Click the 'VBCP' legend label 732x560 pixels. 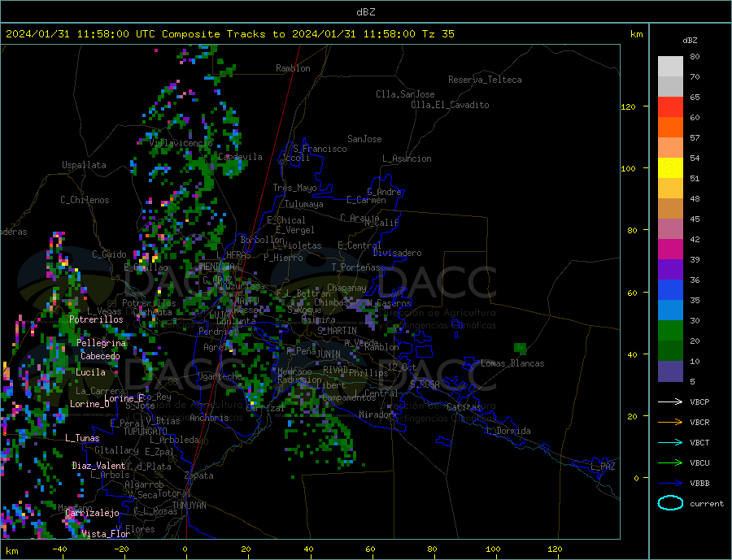[x=699, y=402]
